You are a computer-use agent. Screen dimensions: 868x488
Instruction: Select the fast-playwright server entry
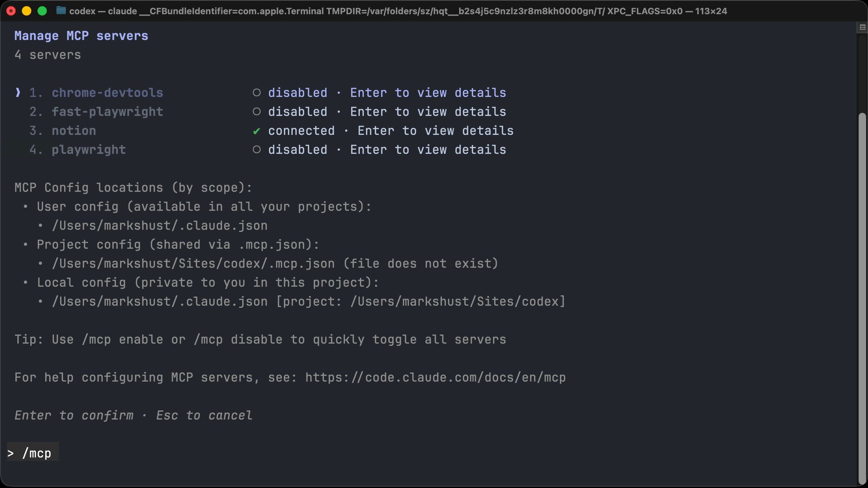click(107, 112)
